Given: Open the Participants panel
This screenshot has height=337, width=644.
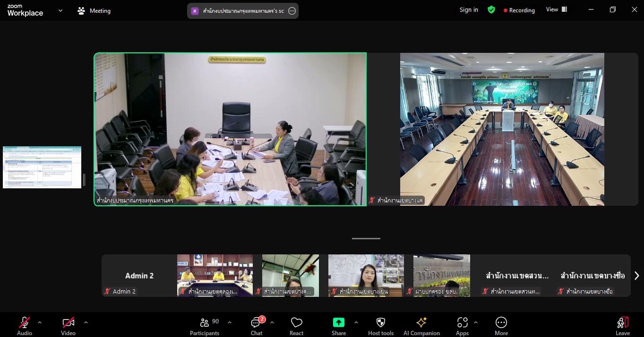Looking at the screenshot, I should click(205, 325).
